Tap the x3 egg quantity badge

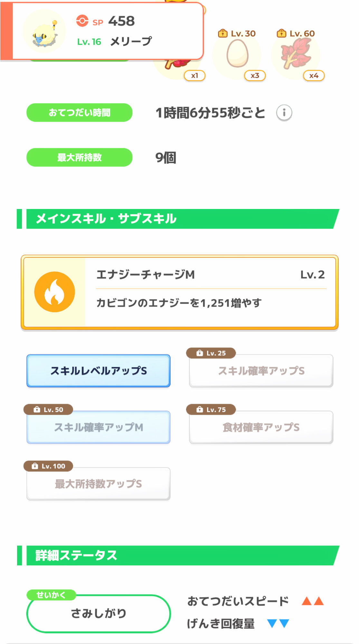coord(255,76)
